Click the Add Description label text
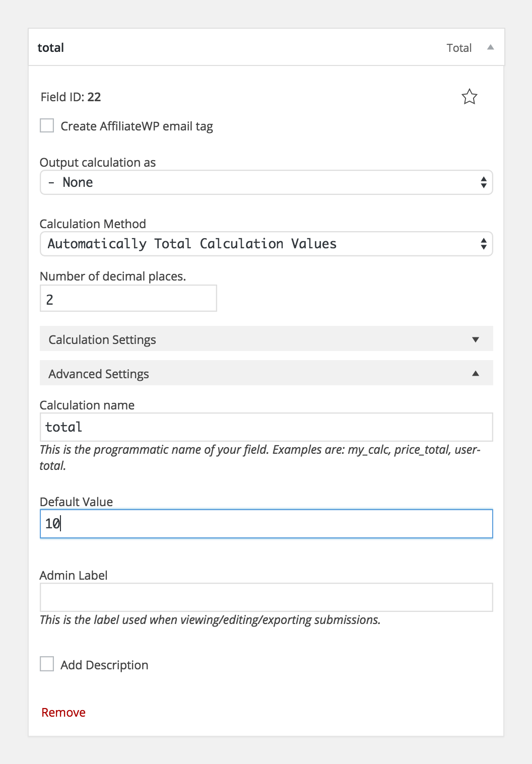This screenshot has width=532, height=764. click(104, 665)
